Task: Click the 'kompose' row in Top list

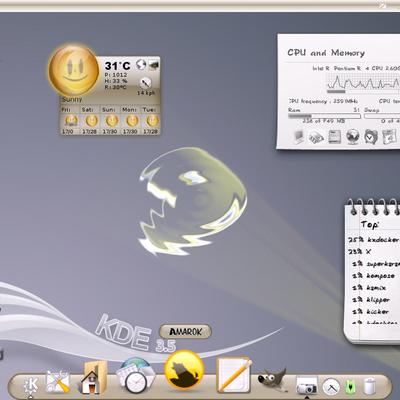Action: tap(374, 276)
